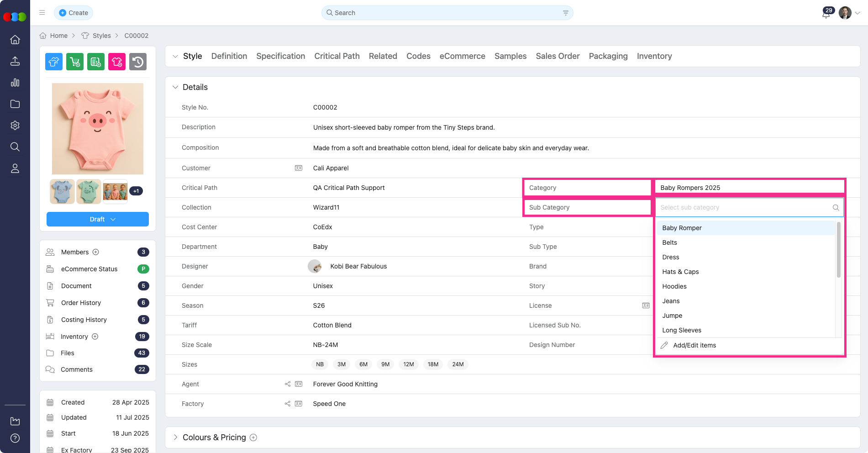
Task: Open settings gear in left sidebar
Action: (15, 126)
